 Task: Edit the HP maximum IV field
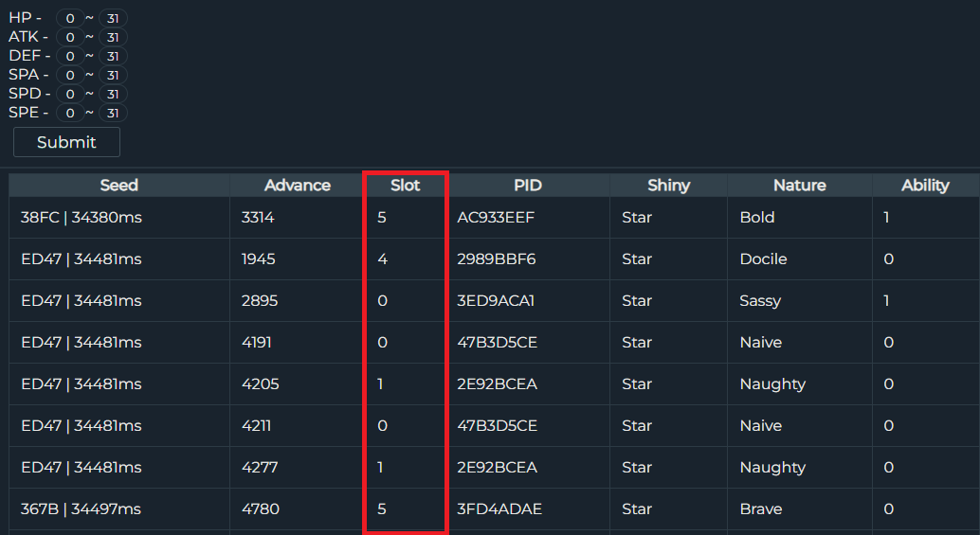(113, 19)
